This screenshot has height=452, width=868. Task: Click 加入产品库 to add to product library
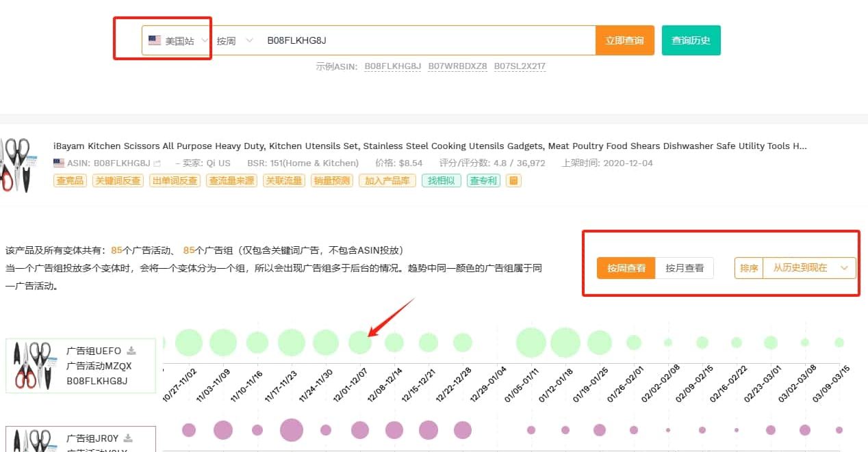click(x=387, y=181)
